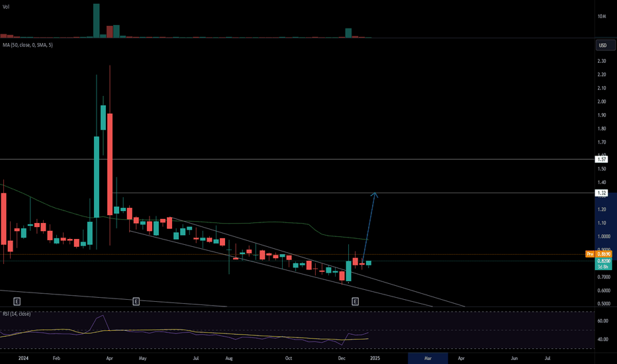This screenshot has width=617, height=364.
Task: Click the 1.50 price scale label
Action: [x=601, y=169]
